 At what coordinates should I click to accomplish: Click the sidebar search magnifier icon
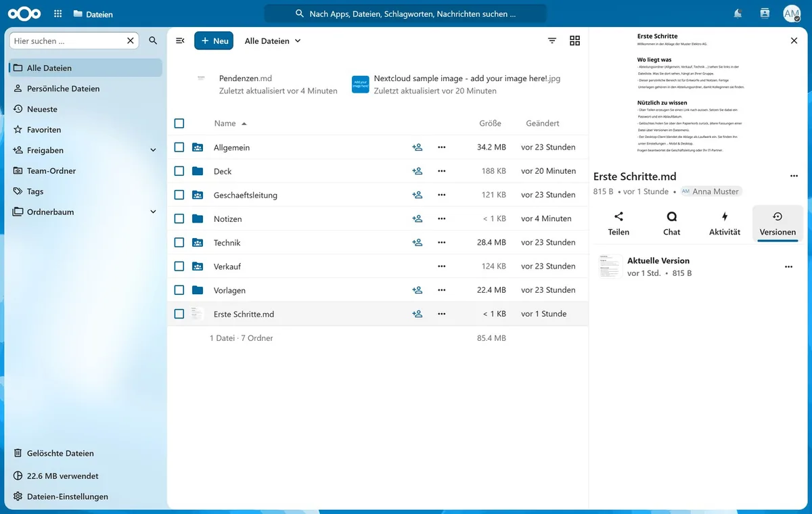(x=153, y=41)
